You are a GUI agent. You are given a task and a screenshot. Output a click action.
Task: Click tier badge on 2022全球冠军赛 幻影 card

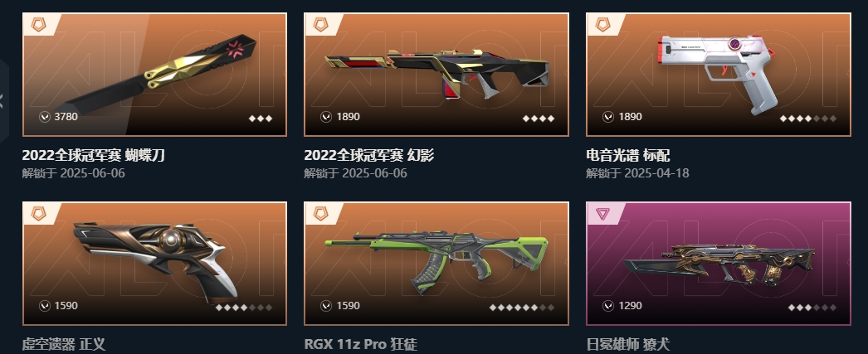[321, 24]
